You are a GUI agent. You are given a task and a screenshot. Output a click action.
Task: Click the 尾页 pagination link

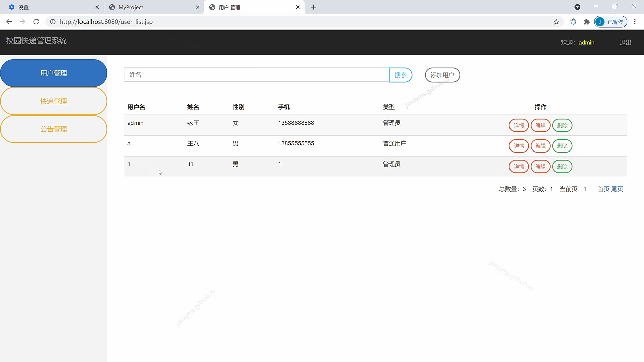coord(617,189)
